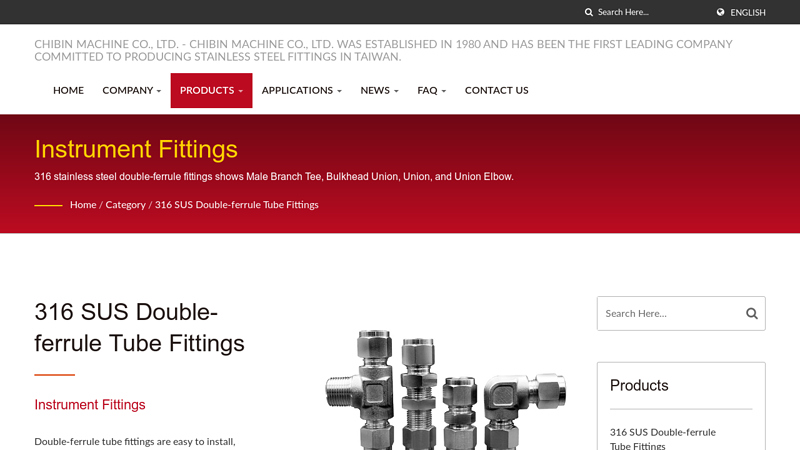Click the globe language icon

pos(720,12)
